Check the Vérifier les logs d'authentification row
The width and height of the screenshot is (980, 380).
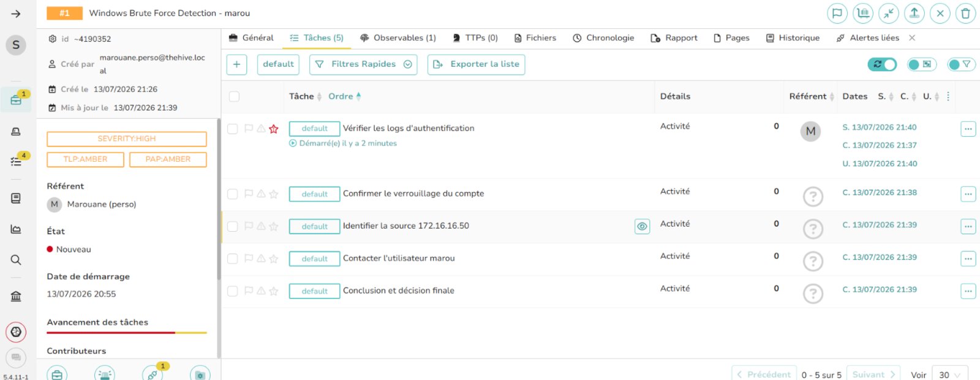point(232,129)
